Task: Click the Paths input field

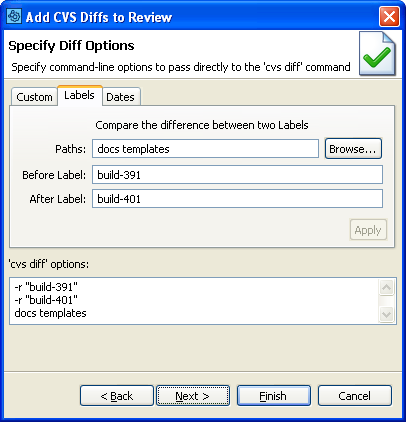Action: pyautogui.click(x=205, y=149)
